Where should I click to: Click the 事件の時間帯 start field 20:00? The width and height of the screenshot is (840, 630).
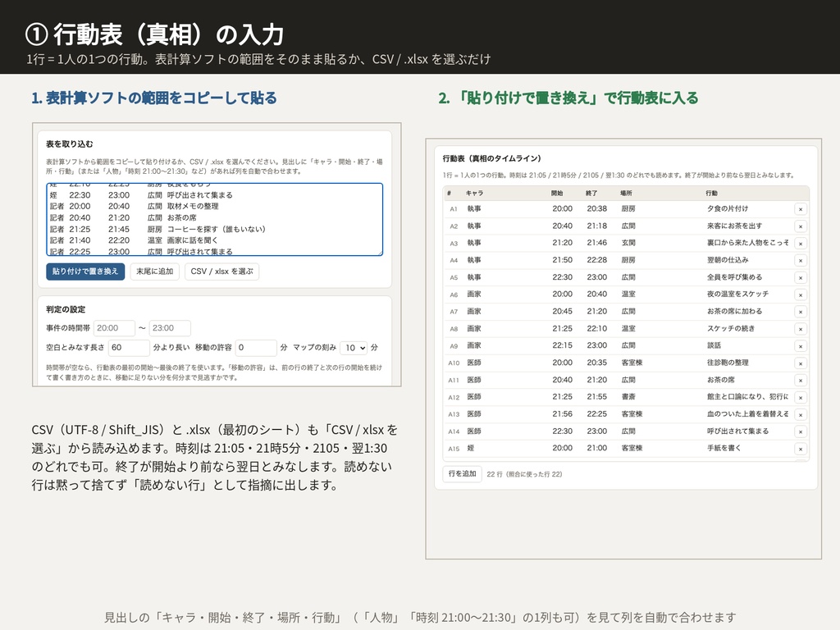pos(114,328)
